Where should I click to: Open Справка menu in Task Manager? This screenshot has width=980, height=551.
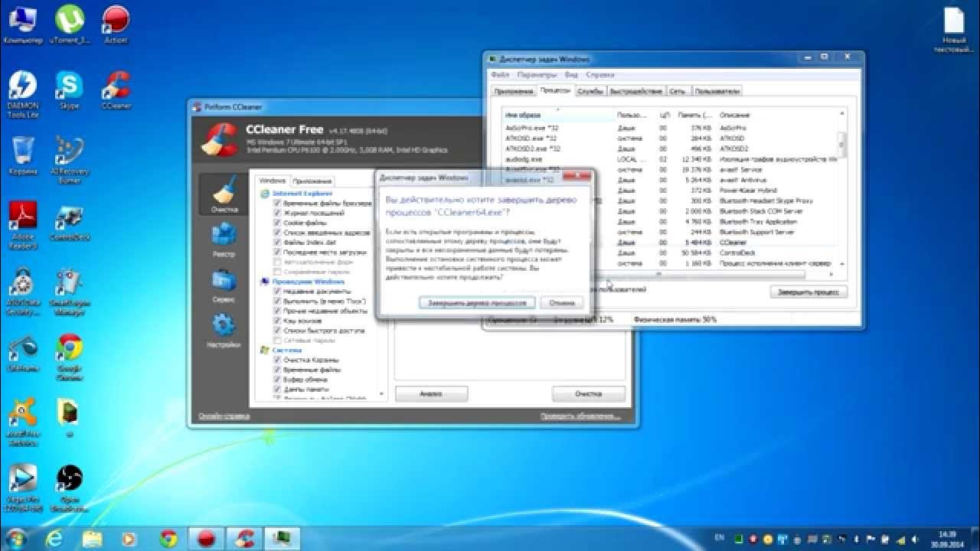tap(599, 75)
